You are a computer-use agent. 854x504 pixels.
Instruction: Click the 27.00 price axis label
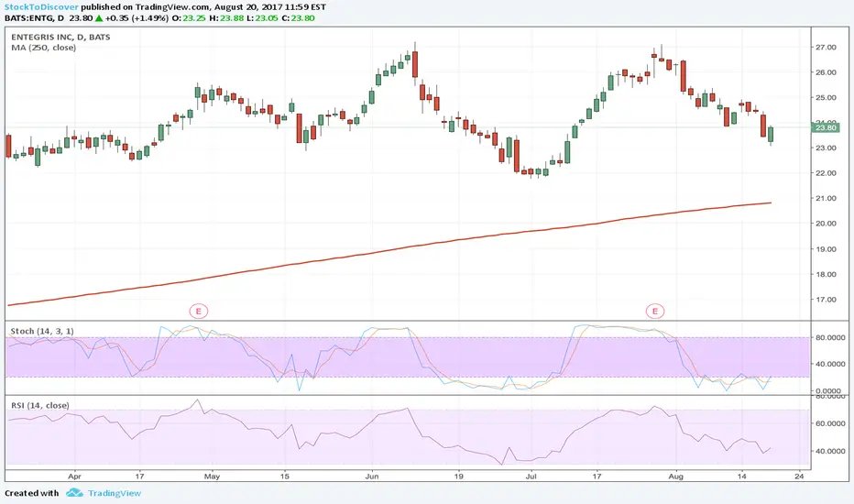pyautogui.click(x=826, y=48)
